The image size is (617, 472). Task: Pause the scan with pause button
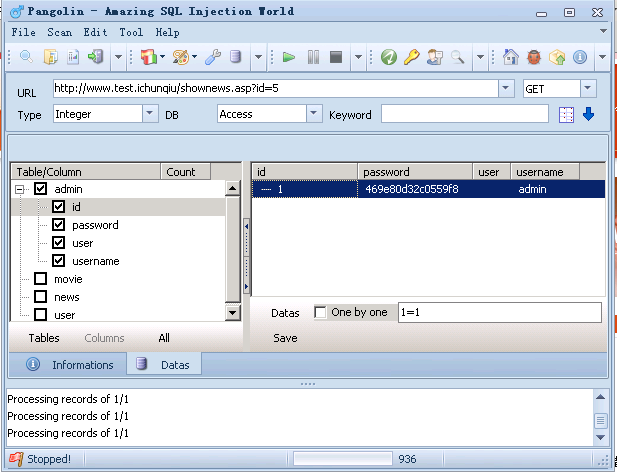[x=313, y=57]
